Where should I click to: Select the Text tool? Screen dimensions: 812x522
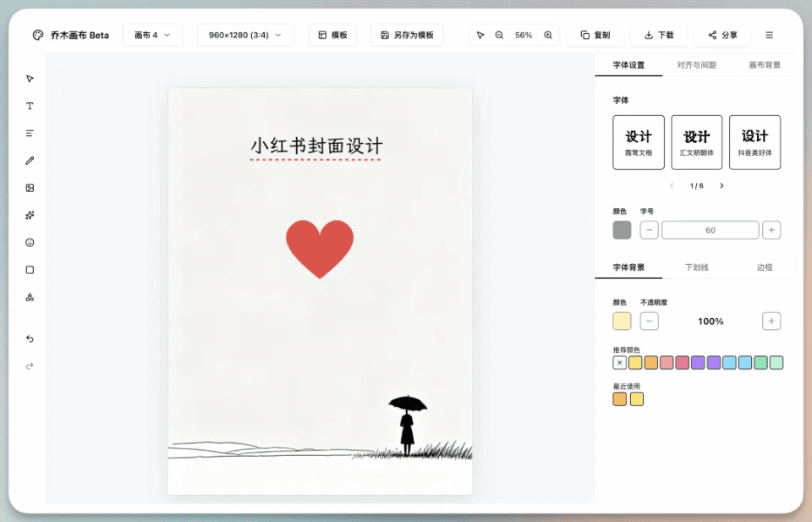(x=30, y=105)
